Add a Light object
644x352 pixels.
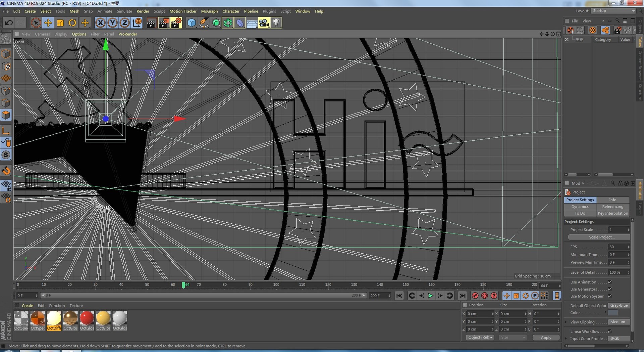click(x=276, y=23)
